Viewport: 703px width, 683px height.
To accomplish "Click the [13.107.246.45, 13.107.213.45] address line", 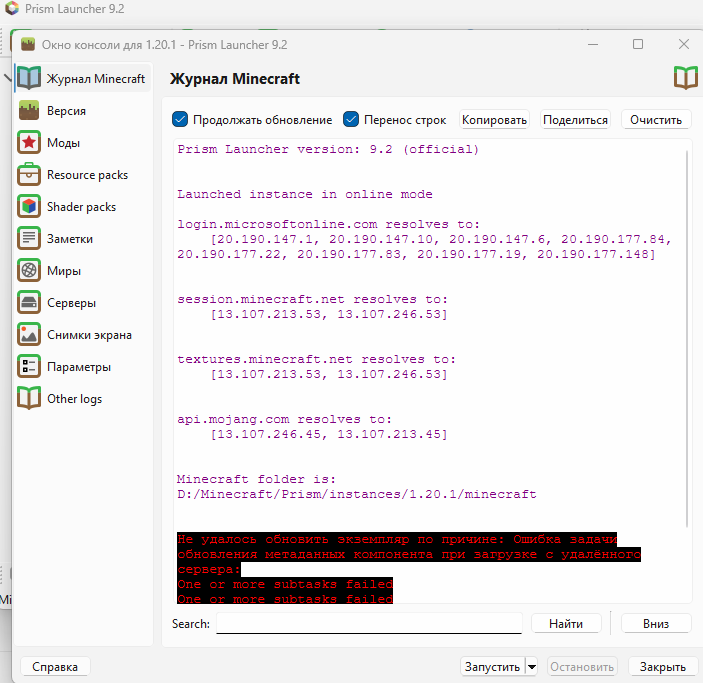I will pyautogui.click(x=329, y=434).
